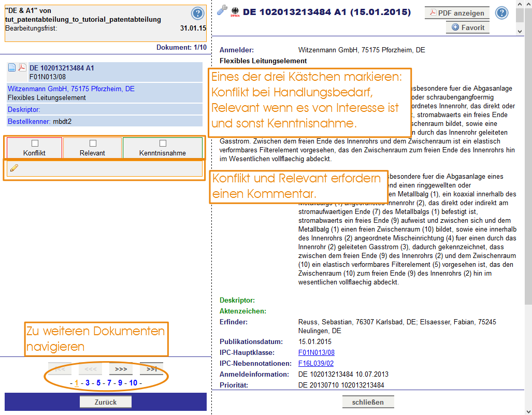Click the header frame scroll-down arrow
Image resolution: width=532 pixels, height=415 pixels.
click(x=520, y=31)
